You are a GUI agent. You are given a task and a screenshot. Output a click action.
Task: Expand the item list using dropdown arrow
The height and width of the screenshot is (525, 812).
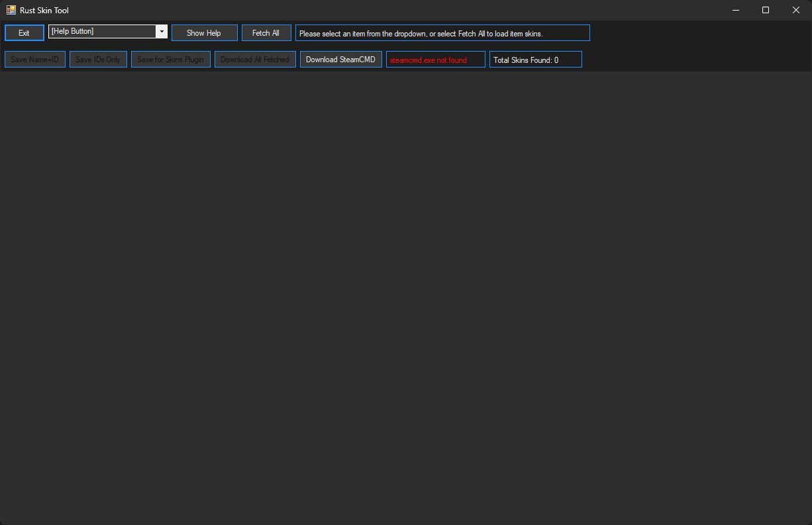[x=162, y=32]
